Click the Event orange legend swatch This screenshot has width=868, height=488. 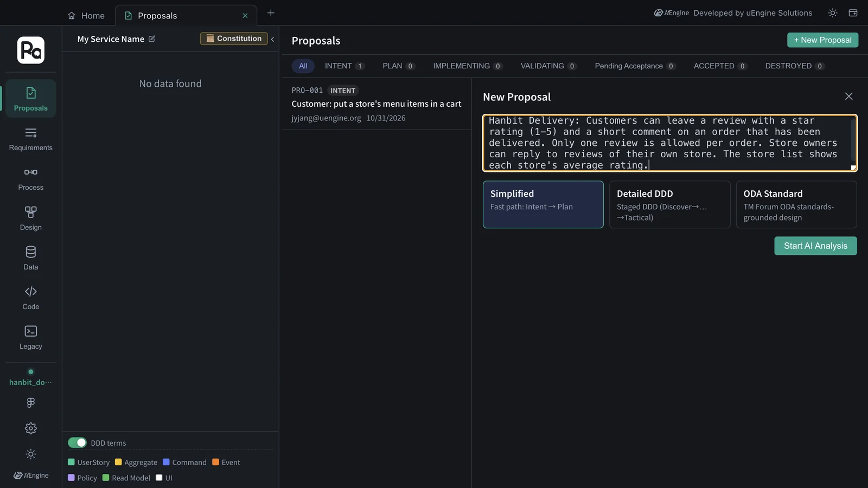(215, 462)
